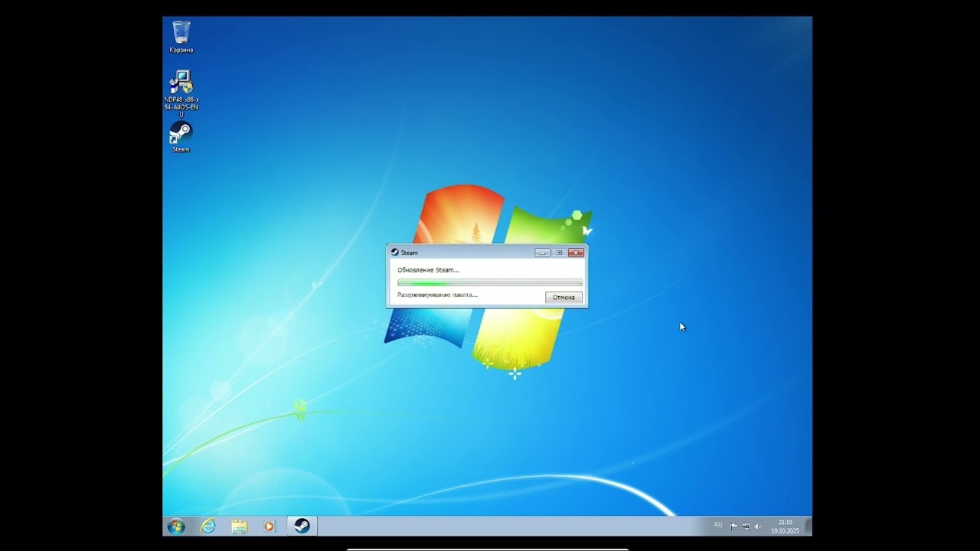Click the network tray icon
Image resolution: width=980 pixels, height=551 pixels.
tap(746, 527)
